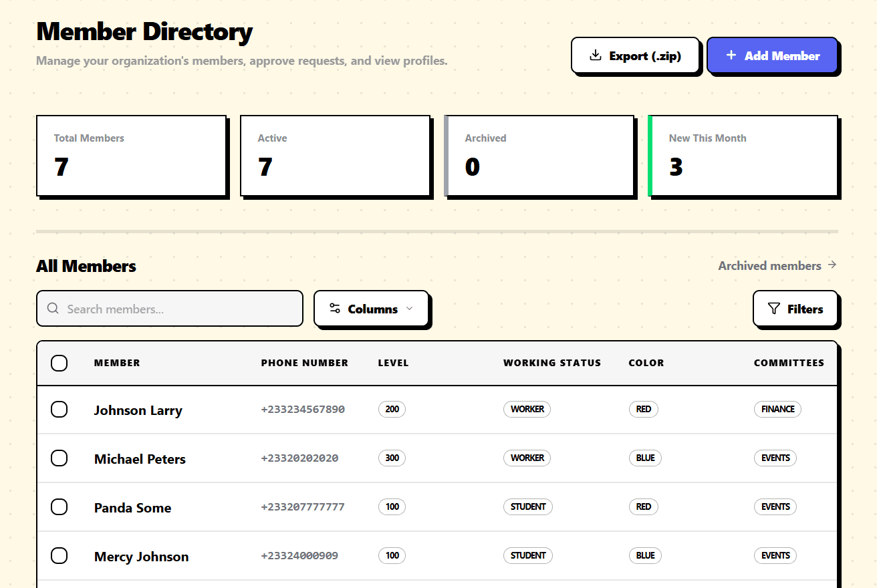Open Johnson Larry member name

(138, 410)
